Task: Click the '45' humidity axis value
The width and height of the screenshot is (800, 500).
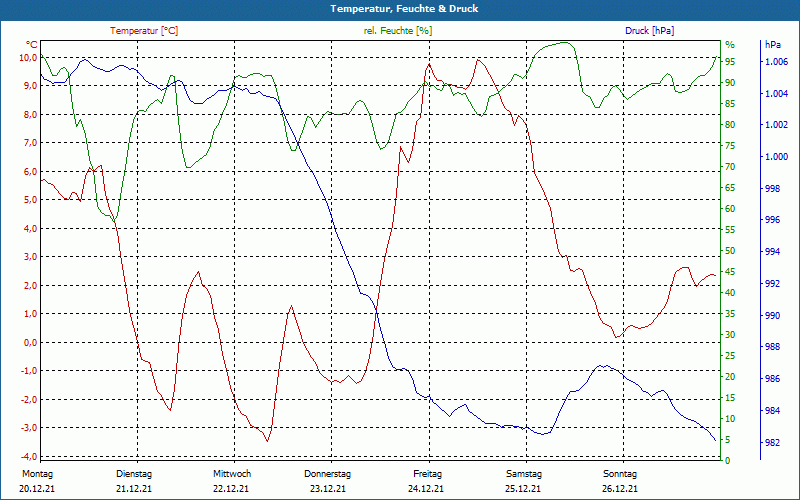Action: click(x=730, y=272)
